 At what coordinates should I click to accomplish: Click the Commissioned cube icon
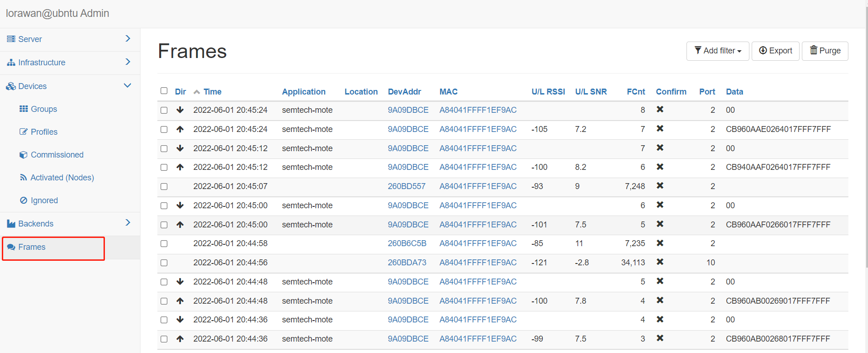[x=24, y=155]
